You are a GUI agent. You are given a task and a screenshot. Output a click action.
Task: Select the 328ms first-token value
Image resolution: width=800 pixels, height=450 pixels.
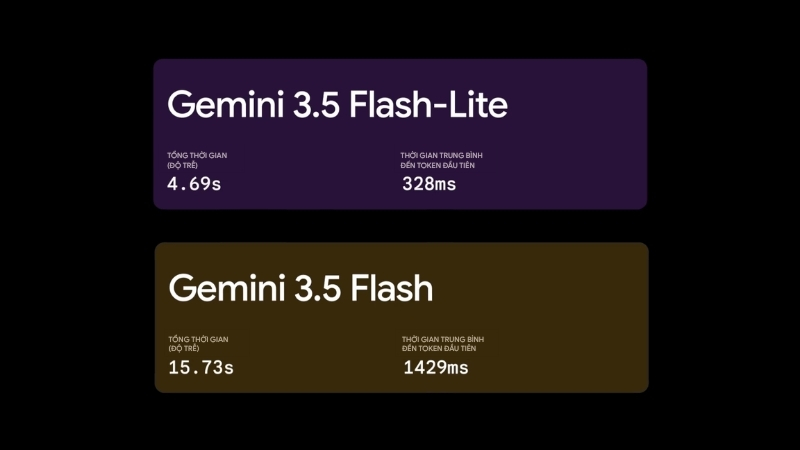pos(429,184)
